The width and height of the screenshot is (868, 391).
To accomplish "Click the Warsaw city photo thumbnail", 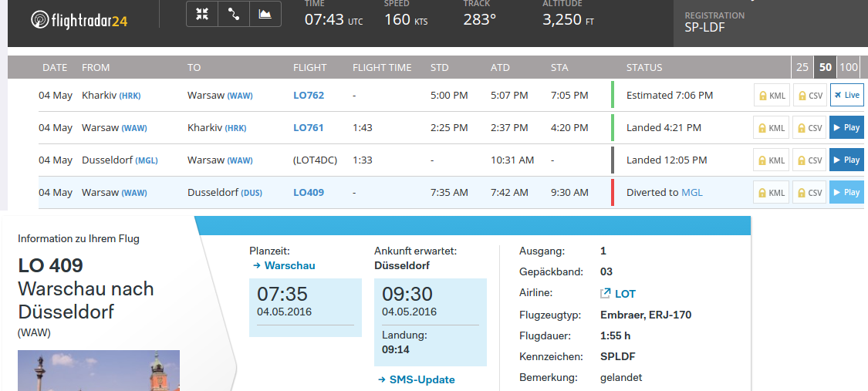I will tap(99, 370).
